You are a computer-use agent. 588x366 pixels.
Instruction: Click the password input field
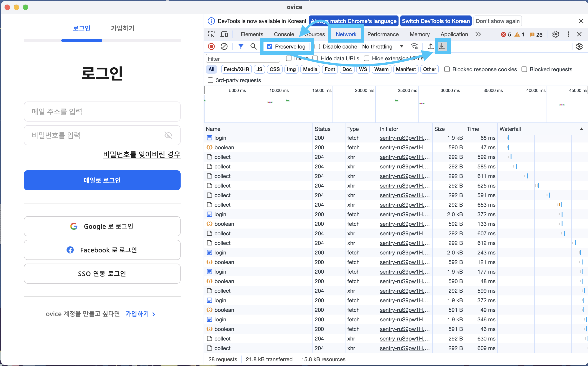pos(102,135)
